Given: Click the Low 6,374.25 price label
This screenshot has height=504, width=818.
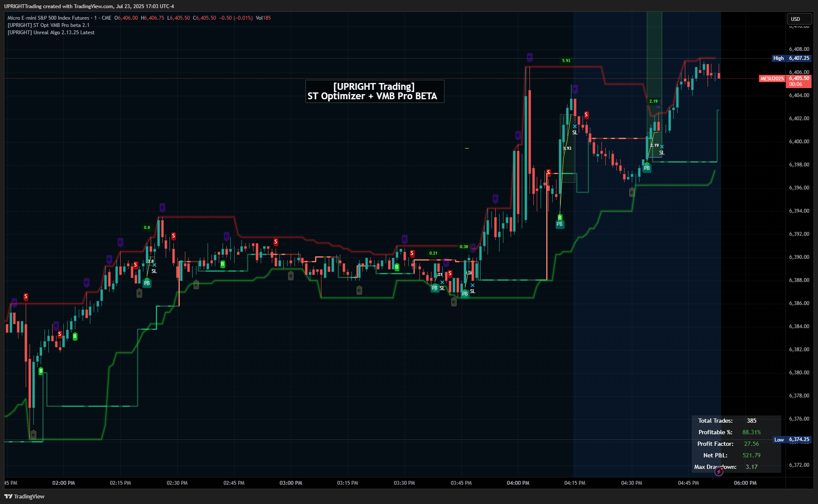Looking at the screenshot, I should click(x=792, y=439).
